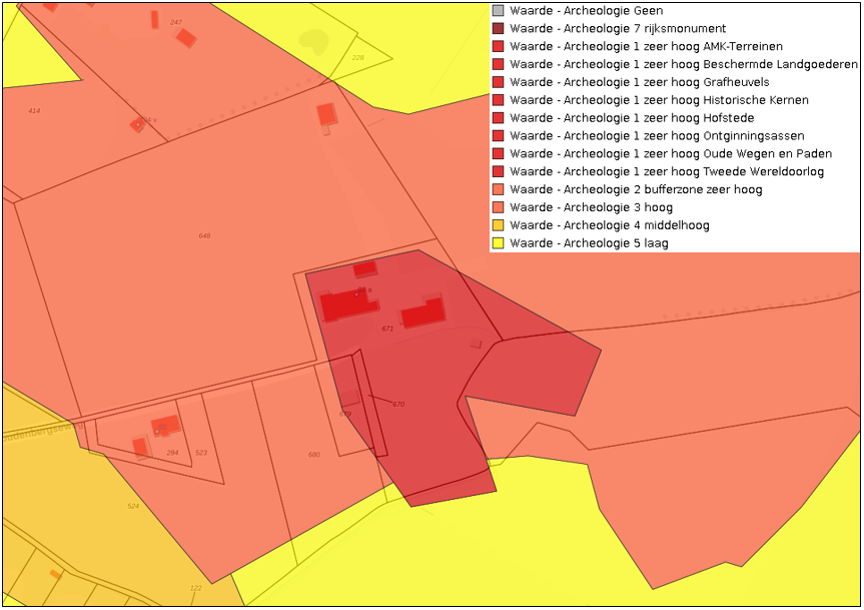Viewport: 864px width, 610px height.
Task: Click the Hofstede legend swatch
Action: pyautogui.click(x=498, y=118)
